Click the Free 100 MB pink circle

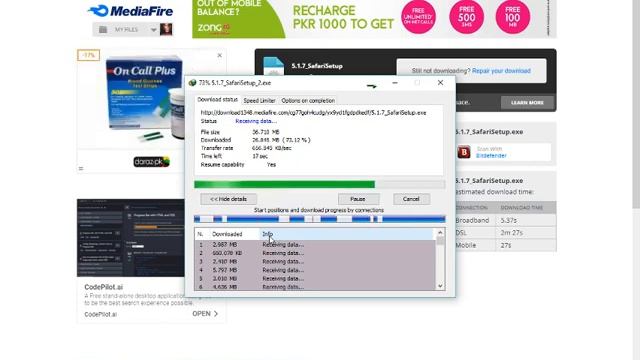pos(513,17)
